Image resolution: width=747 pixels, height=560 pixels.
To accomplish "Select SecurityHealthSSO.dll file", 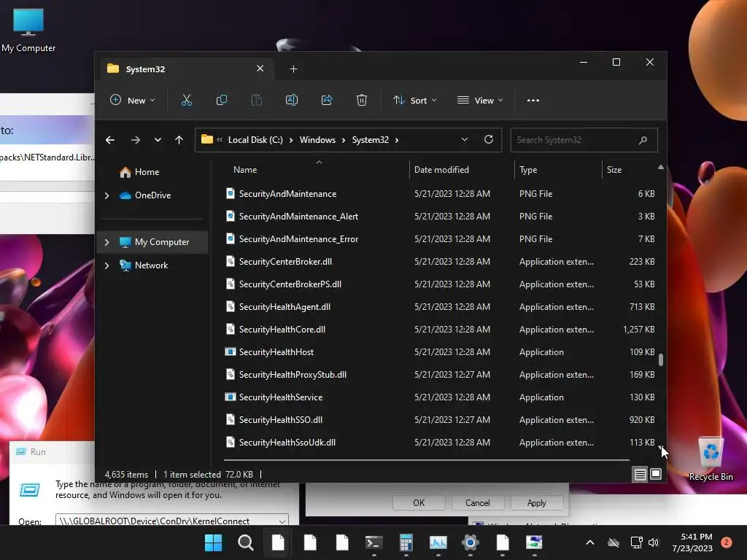I will tap(440, 419).
